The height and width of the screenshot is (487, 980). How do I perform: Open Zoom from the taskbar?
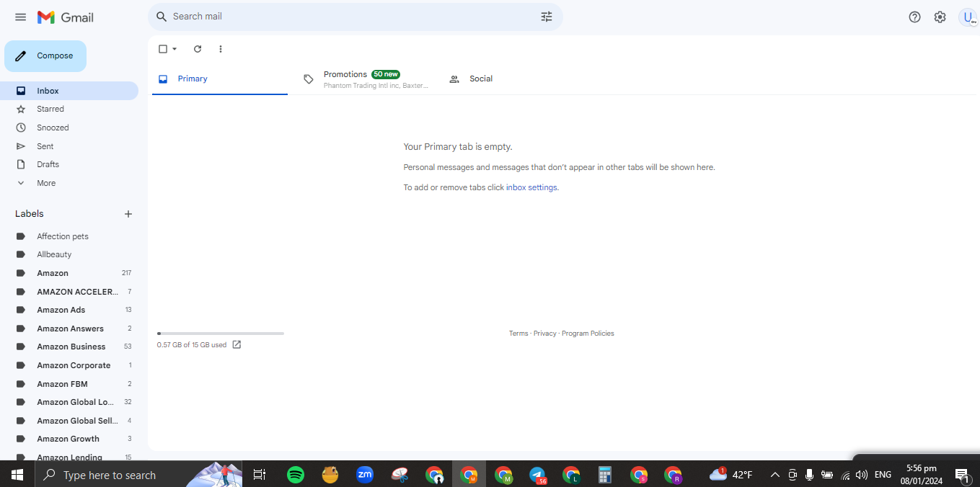tap(365, 475)
